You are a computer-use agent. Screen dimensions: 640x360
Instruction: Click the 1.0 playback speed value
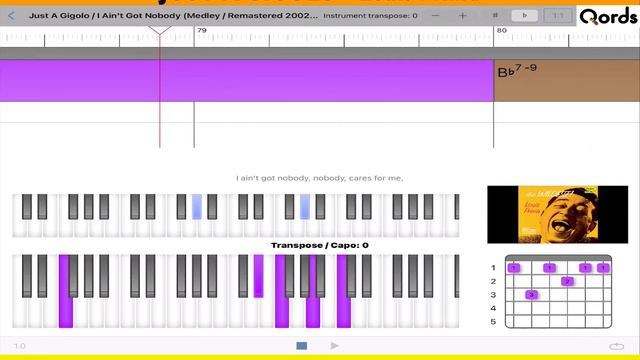point(20,346)
